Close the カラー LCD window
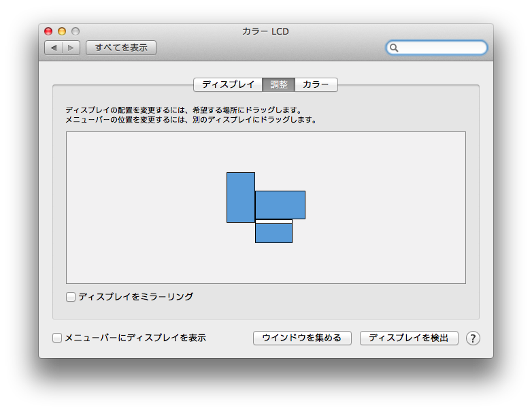 point(48,31)
